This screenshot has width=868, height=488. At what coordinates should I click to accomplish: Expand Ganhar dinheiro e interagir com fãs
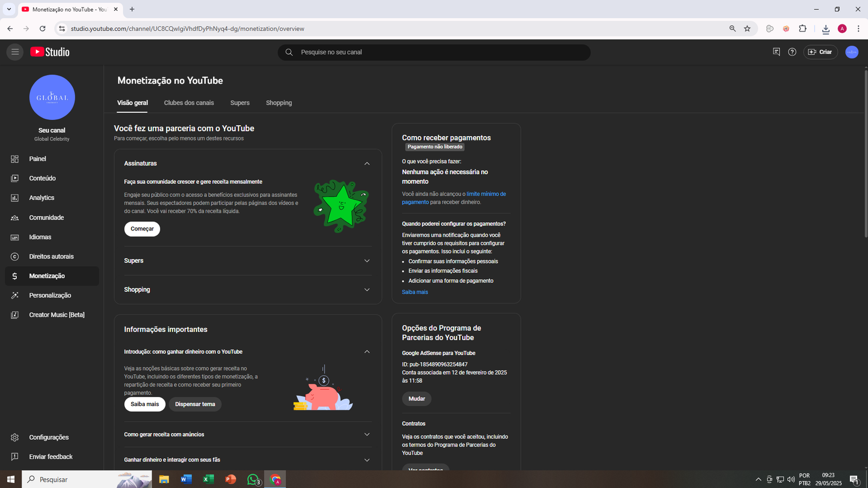click(367, 460)
